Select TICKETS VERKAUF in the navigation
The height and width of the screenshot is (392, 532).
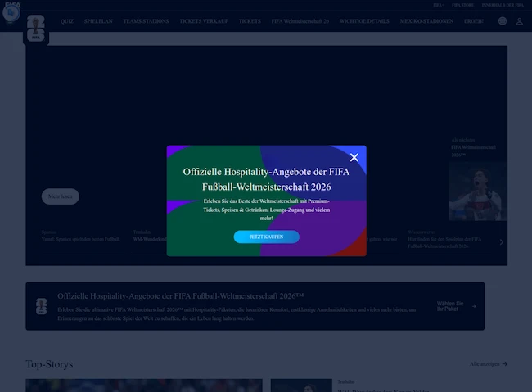(204, 21)
